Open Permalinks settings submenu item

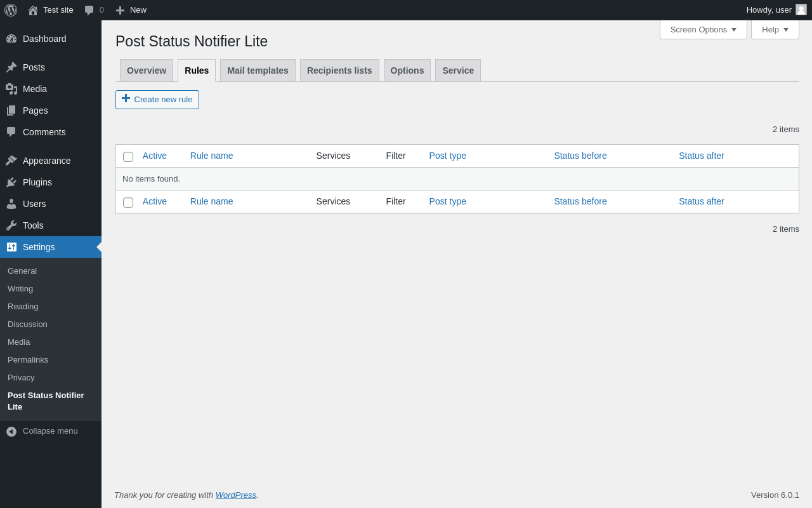[28, 359]
